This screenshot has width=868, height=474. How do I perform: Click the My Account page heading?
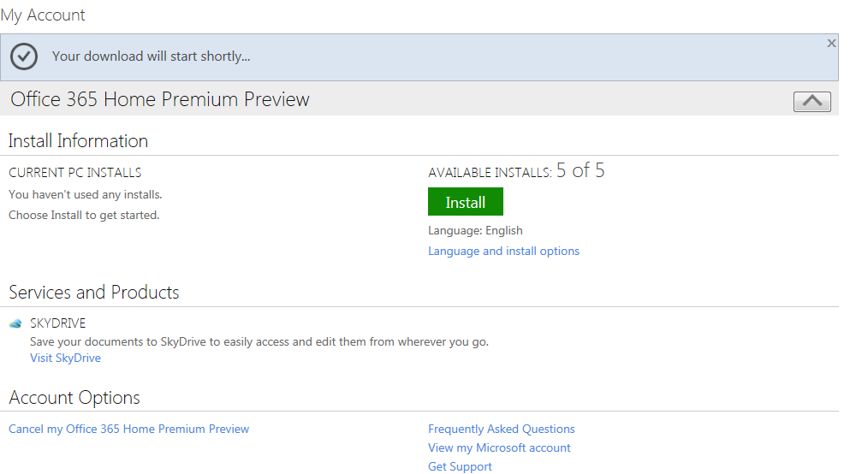click(x=43, y=15)
